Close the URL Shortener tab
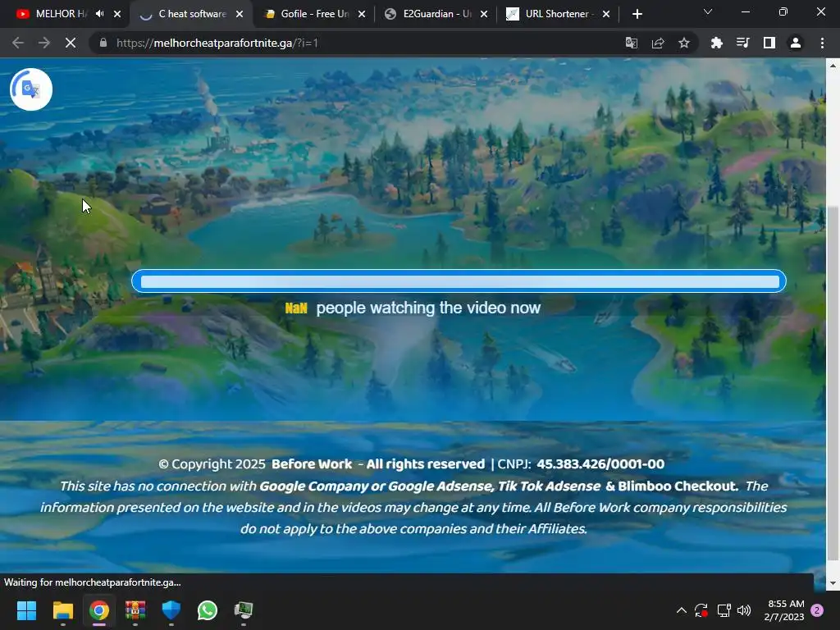Screen dimensions: 840x630 tap(606, 14)
